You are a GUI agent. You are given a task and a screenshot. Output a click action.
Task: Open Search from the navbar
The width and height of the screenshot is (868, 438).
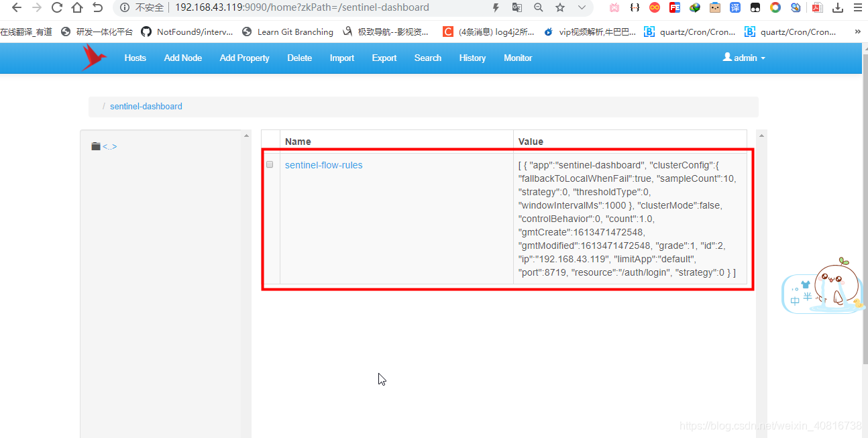(x=427, y=58)
